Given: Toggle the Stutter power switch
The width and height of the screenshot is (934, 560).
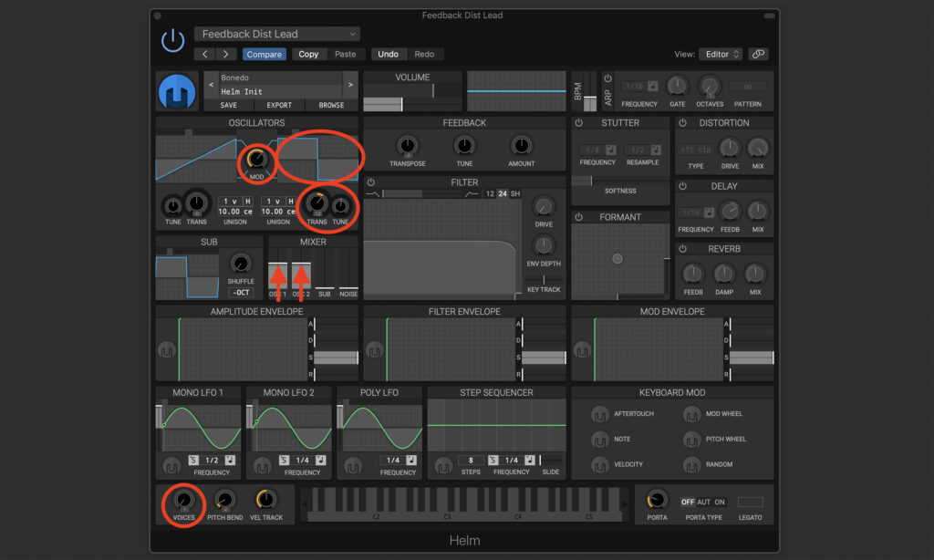Looking at the screenshot, I should click(x=578, y=123).
